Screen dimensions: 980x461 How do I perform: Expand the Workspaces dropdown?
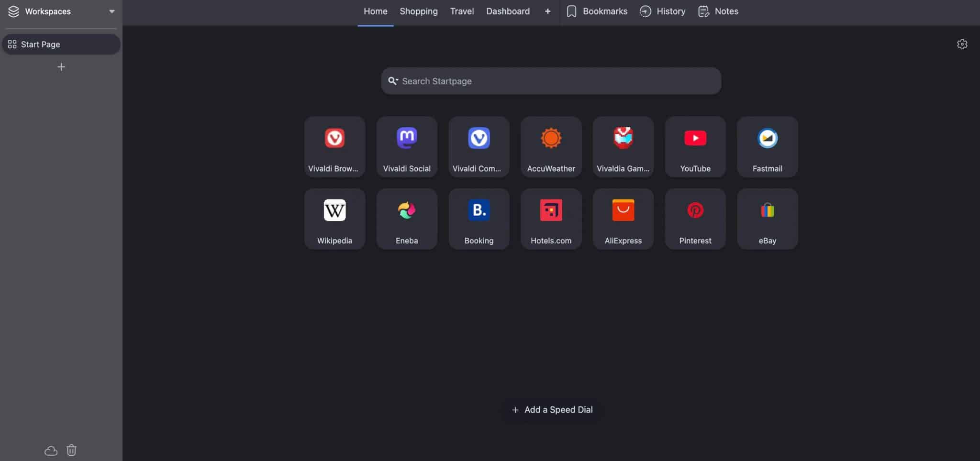(x=111, y=11)
